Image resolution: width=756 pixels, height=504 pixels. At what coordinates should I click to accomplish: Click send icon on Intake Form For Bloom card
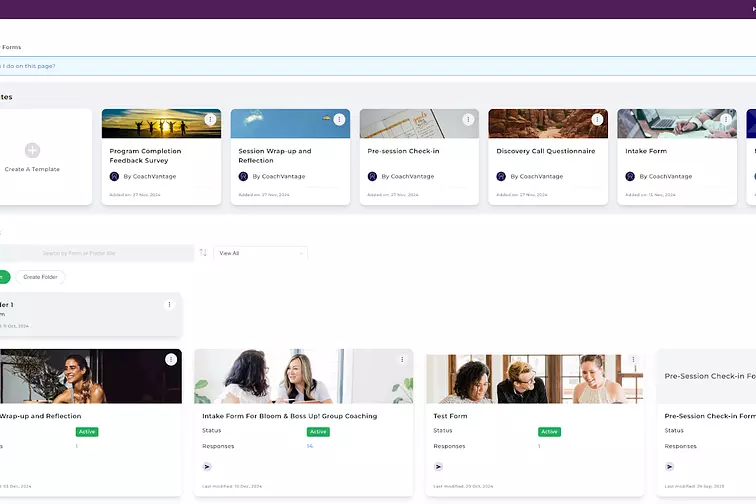pyautogui.click(x=207, y=466)
